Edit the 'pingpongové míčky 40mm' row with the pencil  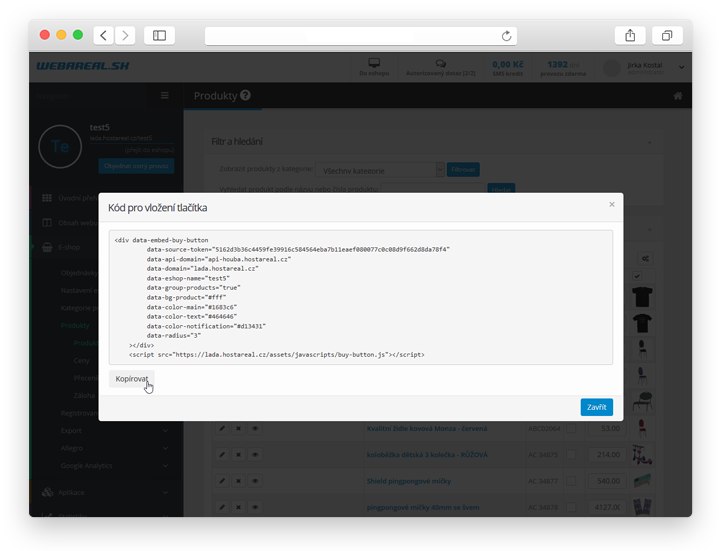point(222,507)
